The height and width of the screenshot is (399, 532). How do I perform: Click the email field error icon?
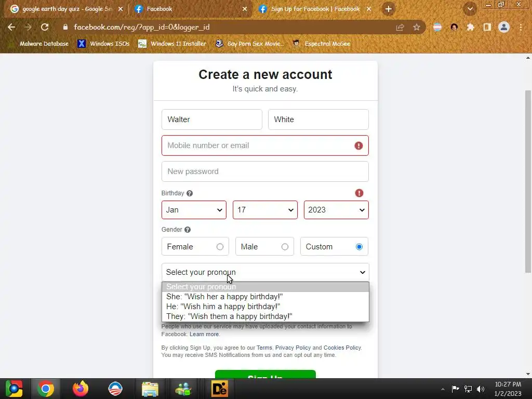coord(358,145)
